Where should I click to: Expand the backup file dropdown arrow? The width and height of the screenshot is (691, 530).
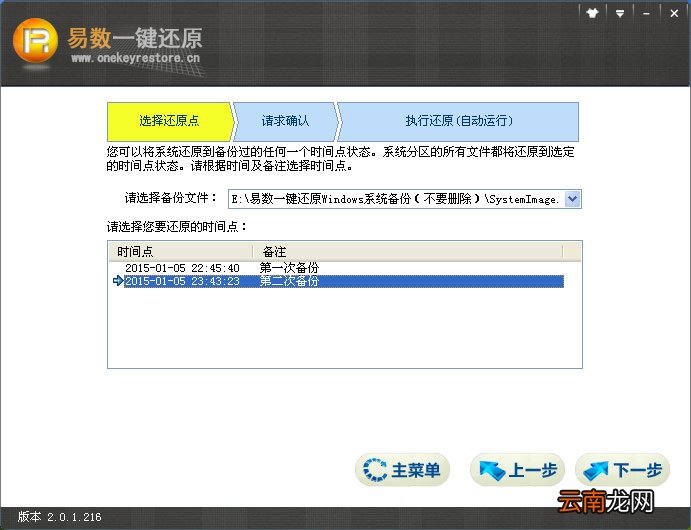coord(572,199)
